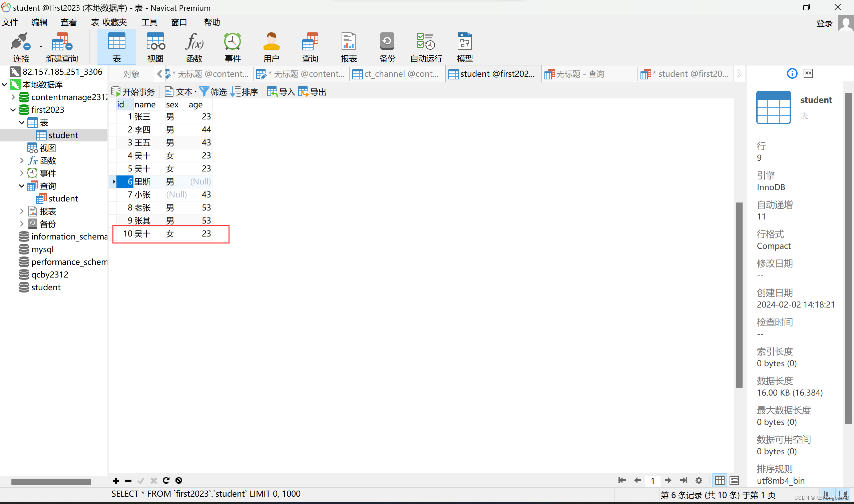Collapse the first2023 database node
This screenshot has width=854, height=504.
13,110
